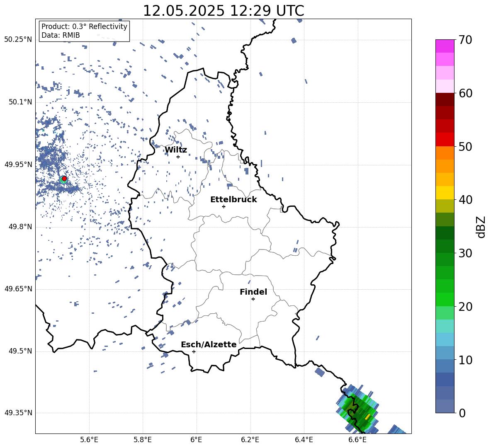Click the 'Data: RMIB' text

pyautogui.click(x=61, y=35)
